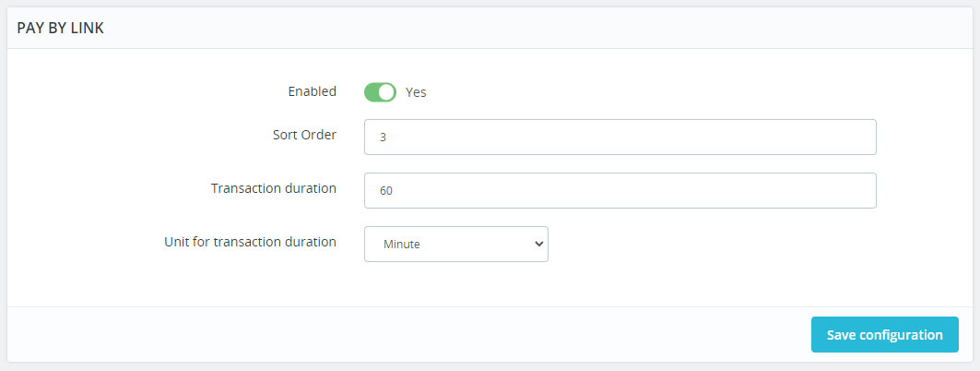This screenshot has height=371, width=980.
Task: Click the value 3 in Sort Order
Action: [383, 137]
